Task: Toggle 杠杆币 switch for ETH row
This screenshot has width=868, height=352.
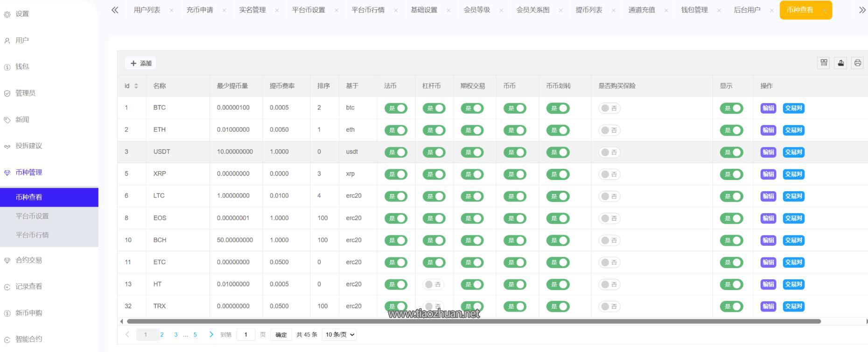Action: (x=434, y=130)
